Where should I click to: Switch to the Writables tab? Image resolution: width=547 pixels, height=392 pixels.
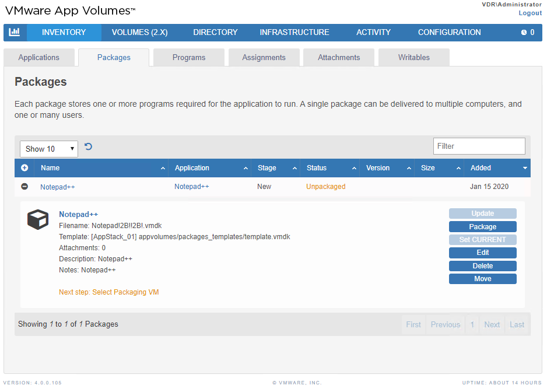413,58
